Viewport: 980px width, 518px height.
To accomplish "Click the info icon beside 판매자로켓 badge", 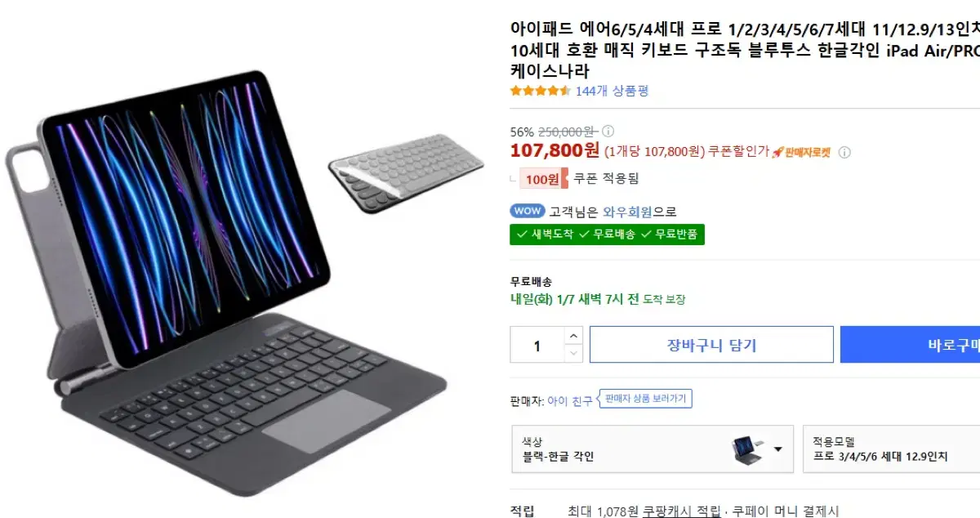I will click(x=844, y=152).
